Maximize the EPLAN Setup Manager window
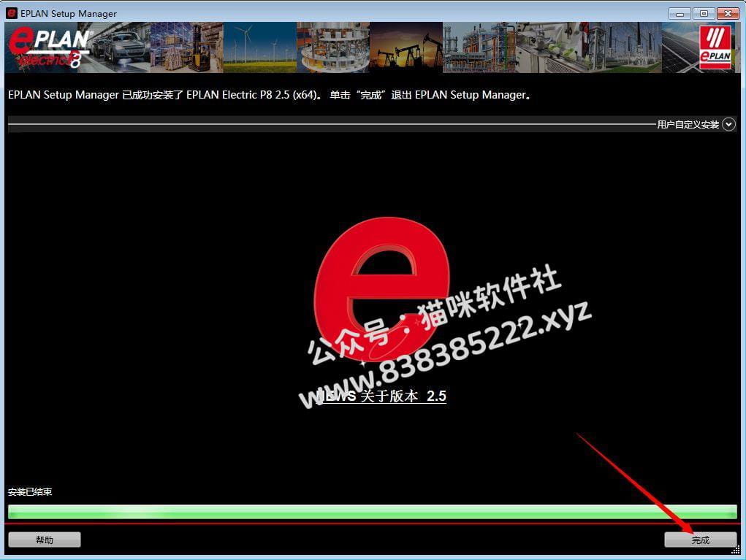Image resolution: width=746 pixels, height=560 pixels. (x=704, y=13)
